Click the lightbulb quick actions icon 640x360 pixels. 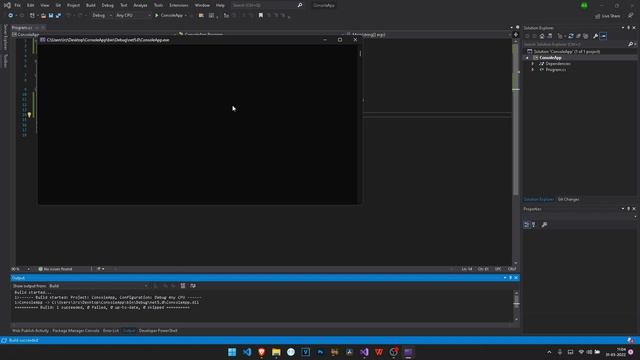click(29, 115)
